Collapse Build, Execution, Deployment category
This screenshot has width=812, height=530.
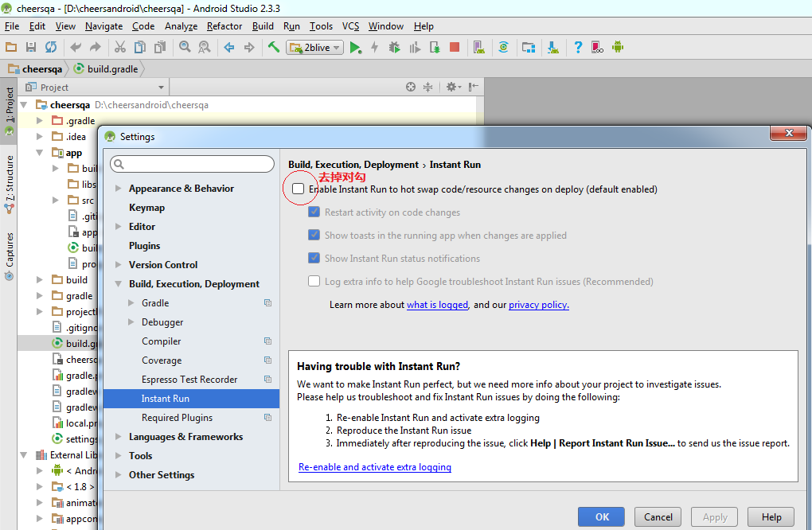(x=119, y=283)
